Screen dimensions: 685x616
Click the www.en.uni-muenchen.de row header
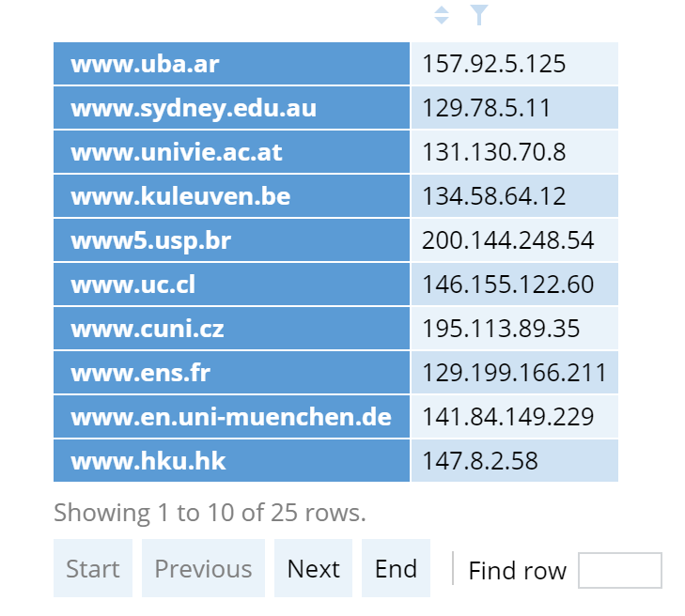[x=231, y=417]
